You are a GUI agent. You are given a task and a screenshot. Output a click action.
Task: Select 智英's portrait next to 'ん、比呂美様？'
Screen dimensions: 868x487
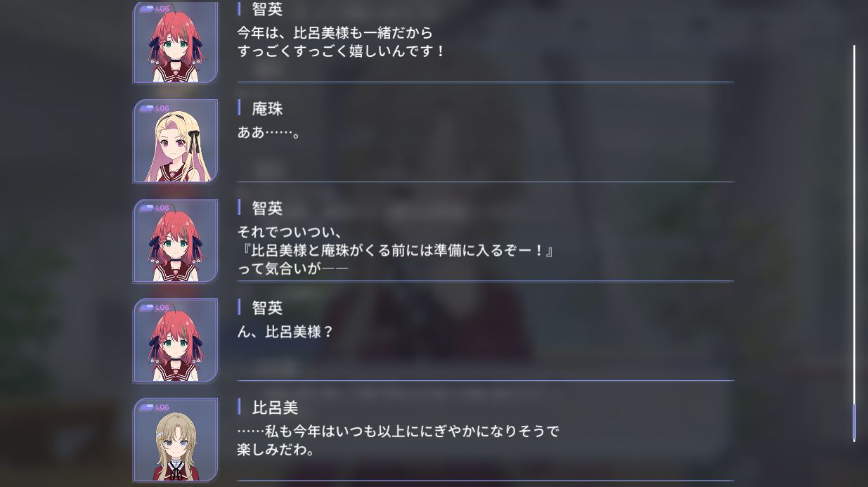[176, 340]
